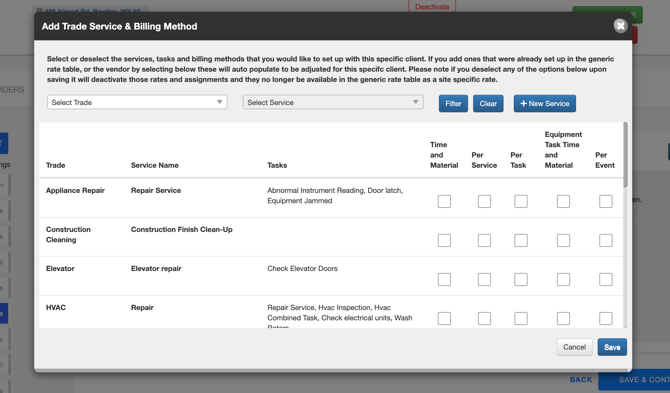
Task: Click the Construction Cleaning trade cell
Action: [68, 235]
